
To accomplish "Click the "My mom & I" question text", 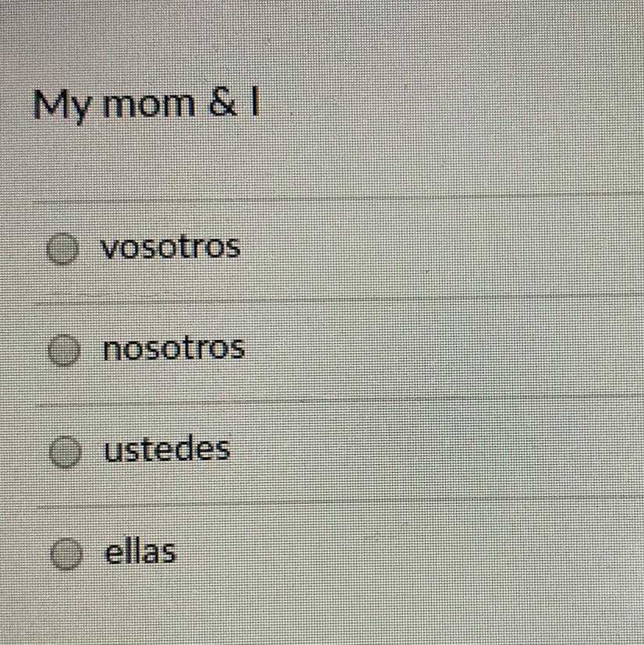I will [147, 105].
